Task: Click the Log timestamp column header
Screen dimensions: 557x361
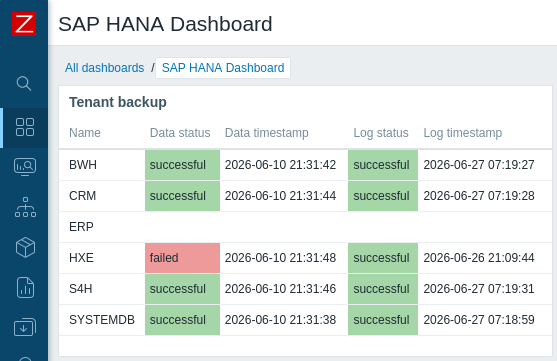Action: pos(463,133)
